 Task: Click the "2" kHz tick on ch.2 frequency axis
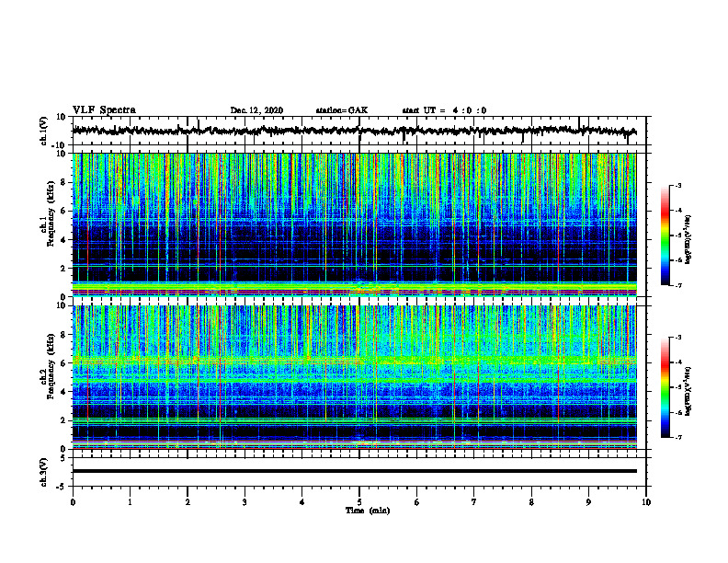pos(64,420)
